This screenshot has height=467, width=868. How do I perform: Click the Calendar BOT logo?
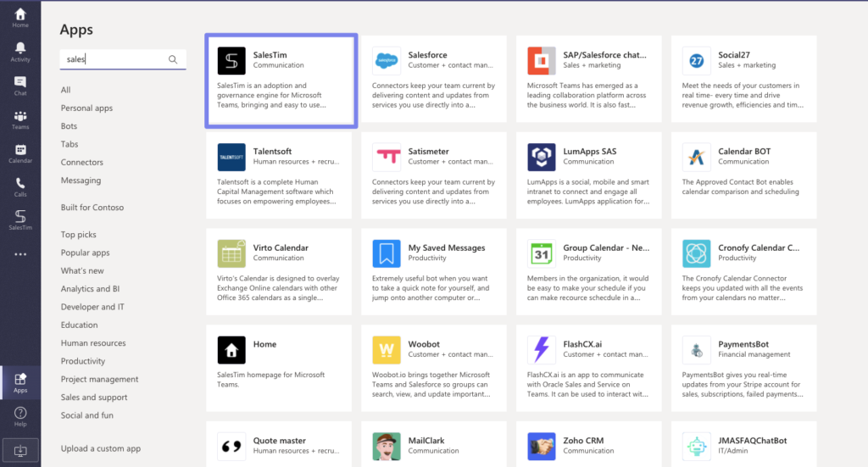click(697, 157)
